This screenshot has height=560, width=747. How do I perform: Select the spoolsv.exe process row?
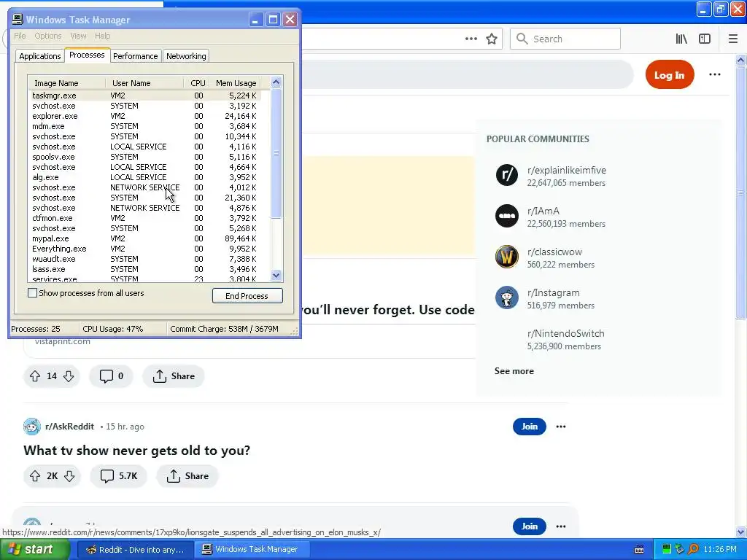coord(145,157)
